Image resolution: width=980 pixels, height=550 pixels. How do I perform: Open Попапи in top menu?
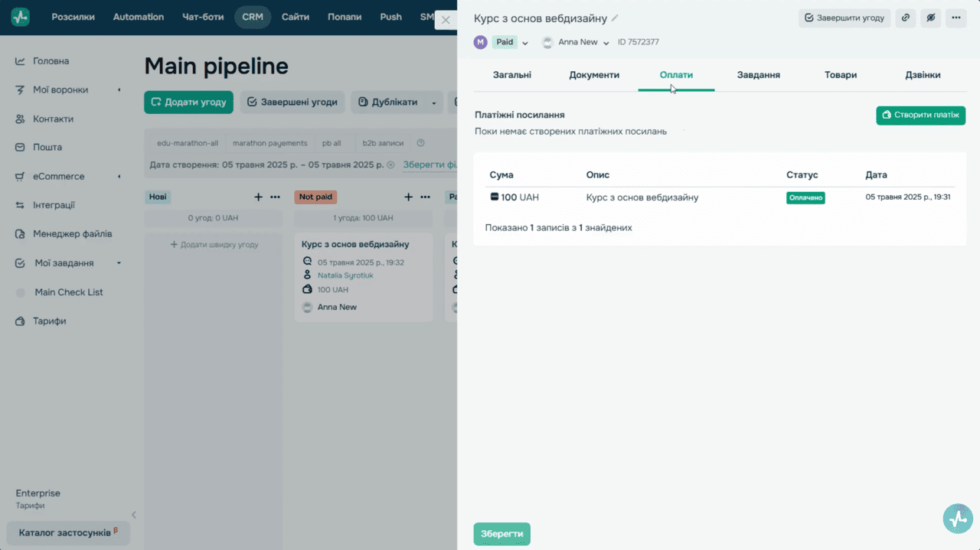pyautogui.click(x=344, y=17)
